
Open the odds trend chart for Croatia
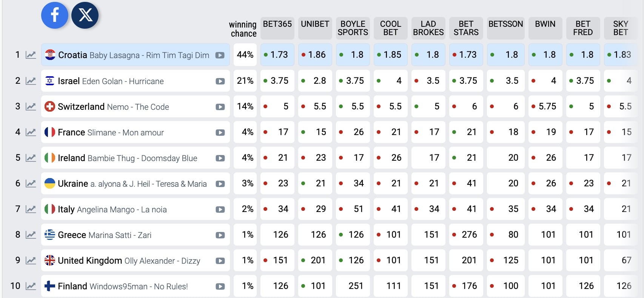coord(31,55)
